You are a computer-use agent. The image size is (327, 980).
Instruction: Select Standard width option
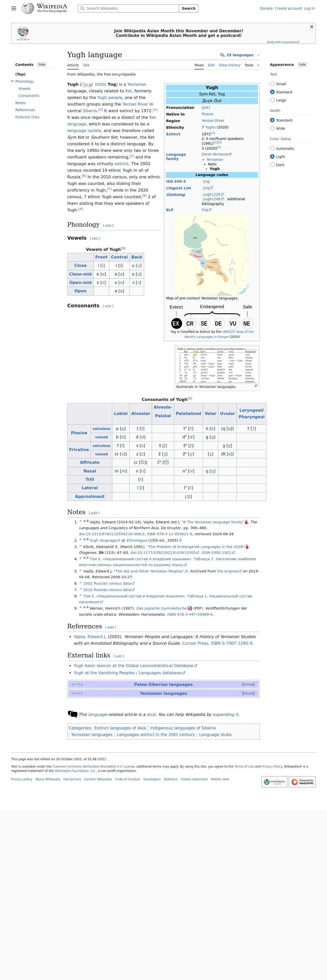point(272,120)
